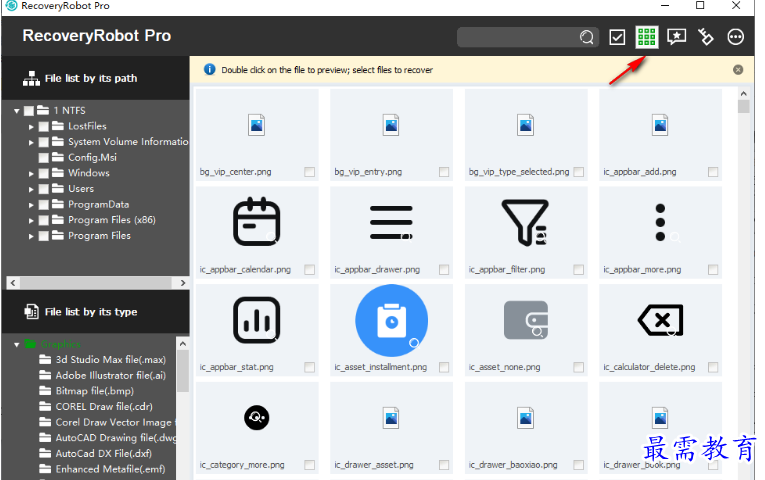Image resolution: width=765 pixels, height=480 pixels.
Task: Select the ic_asset_installment.png blue circle thumbnail
Action: (x=391, y=320)
